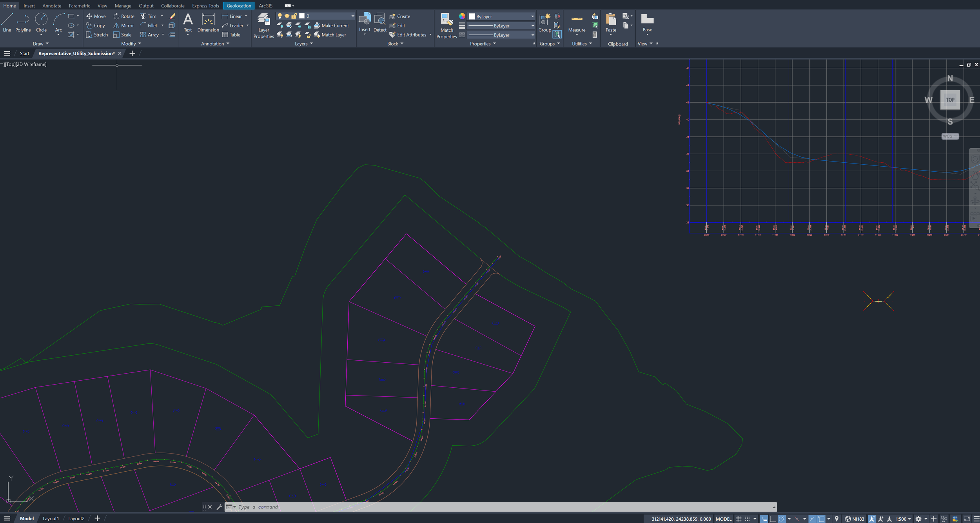Insert a Table
Screen dimensions: 980x523
pos(231,35)
